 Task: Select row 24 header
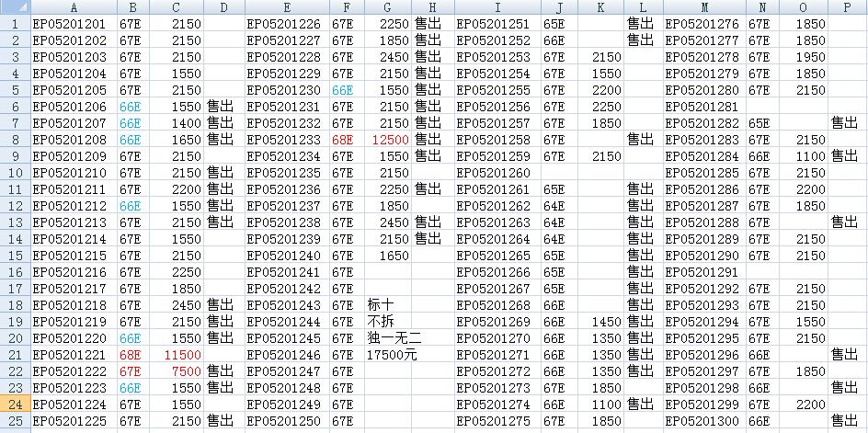pyautogui.click(x=15, y=404)
